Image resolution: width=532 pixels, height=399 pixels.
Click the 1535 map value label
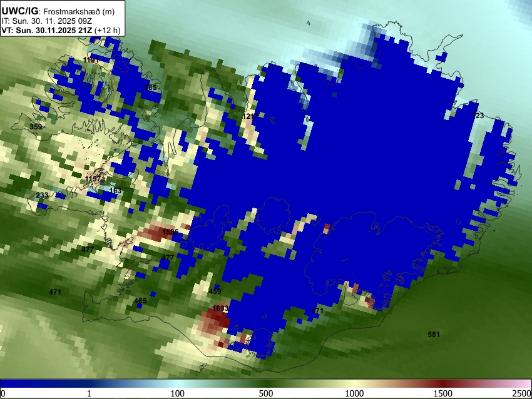(x=170, y=232)
